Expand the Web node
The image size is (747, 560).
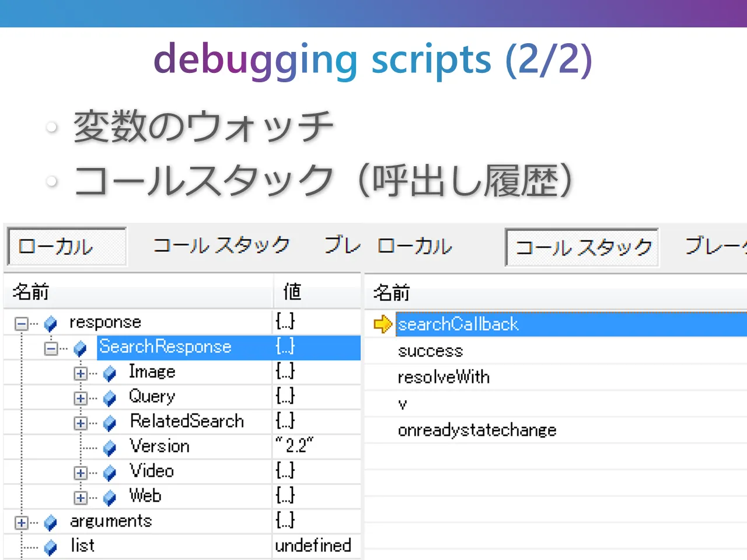81,498
